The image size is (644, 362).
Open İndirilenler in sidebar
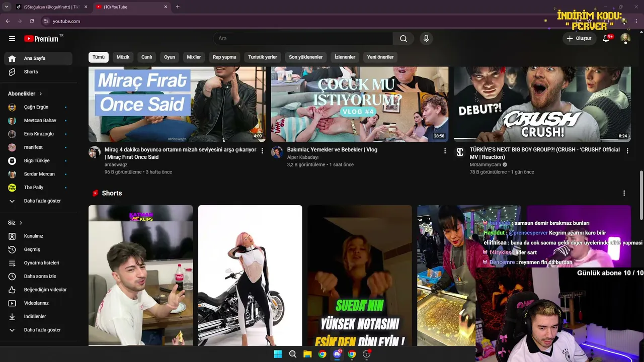pos(38,316)
